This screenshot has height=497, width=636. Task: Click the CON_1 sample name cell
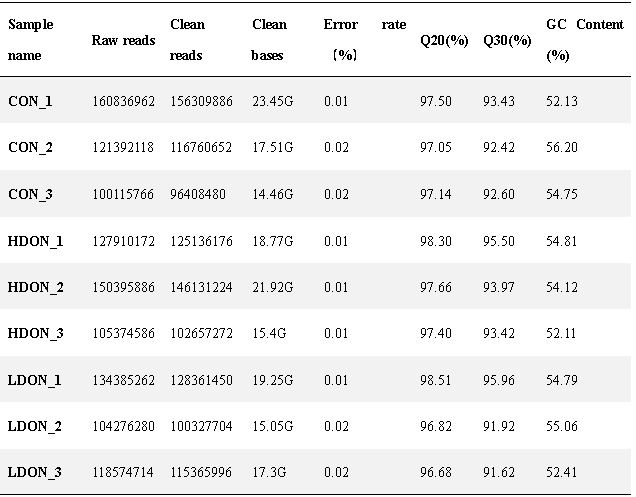point(31,101)
